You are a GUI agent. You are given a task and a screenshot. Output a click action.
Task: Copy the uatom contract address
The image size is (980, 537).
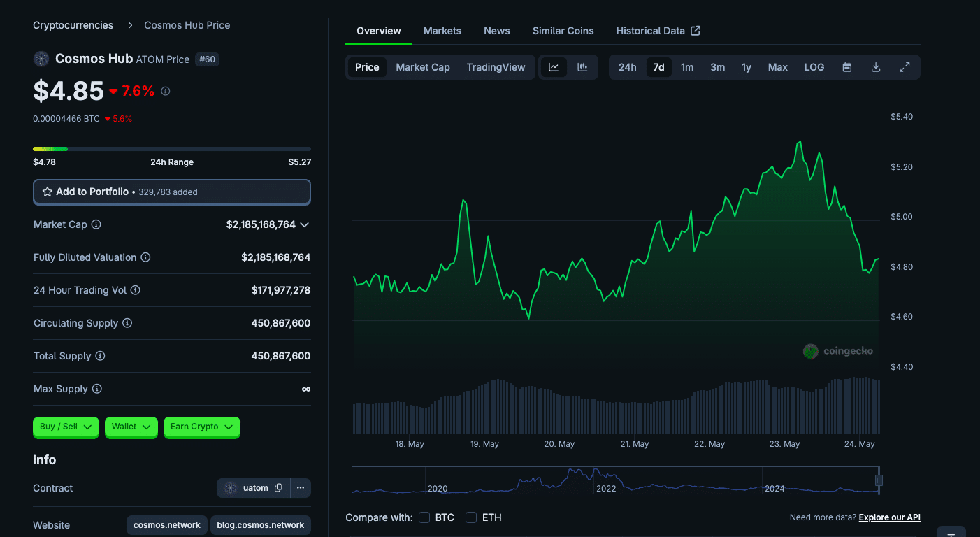click(278, 488)
